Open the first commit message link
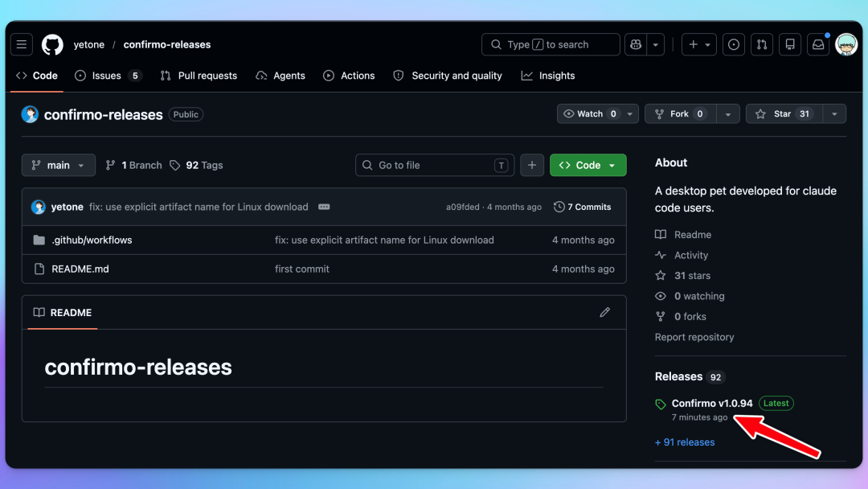Image resolution: width=868 pixels, height=489 pixels. click(x=302, y=269)
